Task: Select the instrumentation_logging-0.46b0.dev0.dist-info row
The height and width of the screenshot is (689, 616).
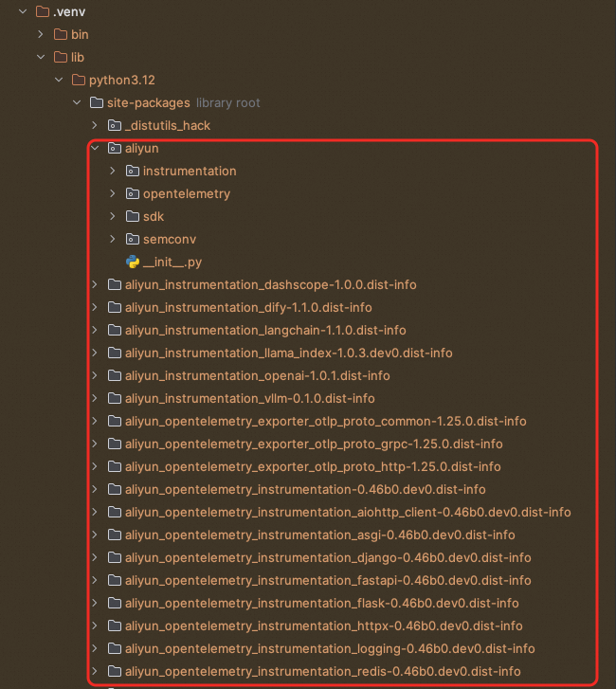Action: click(330, 648)
